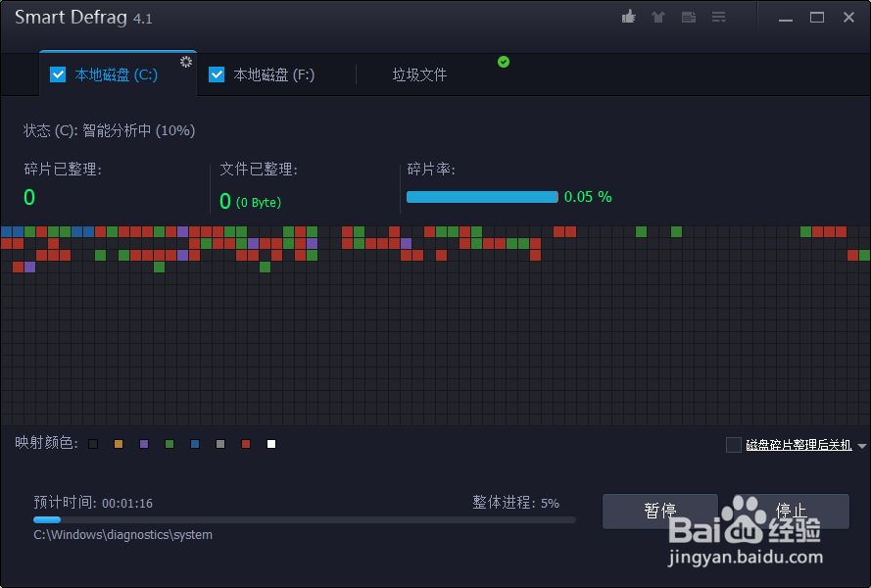Close the Smart Defrag window
Screen dimensions: 871x588
[848, 18]
